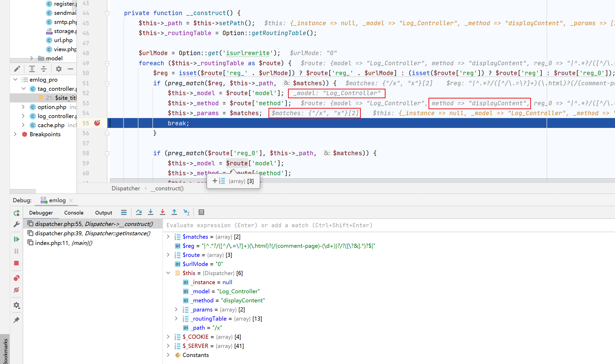Switch to the Output tab
This screenshot has width=615, height=364.
click(103, 213)
